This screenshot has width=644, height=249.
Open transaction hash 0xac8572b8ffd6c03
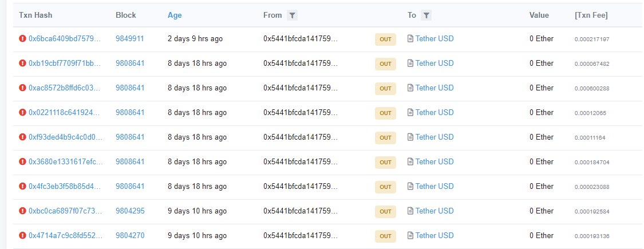click(x=65, y=88)
